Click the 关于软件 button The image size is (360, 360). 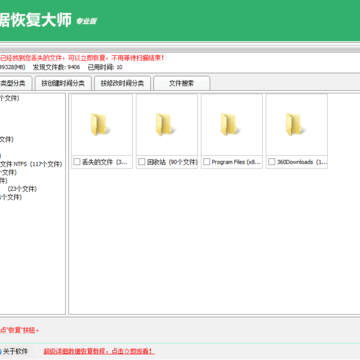tap(15, 351)
